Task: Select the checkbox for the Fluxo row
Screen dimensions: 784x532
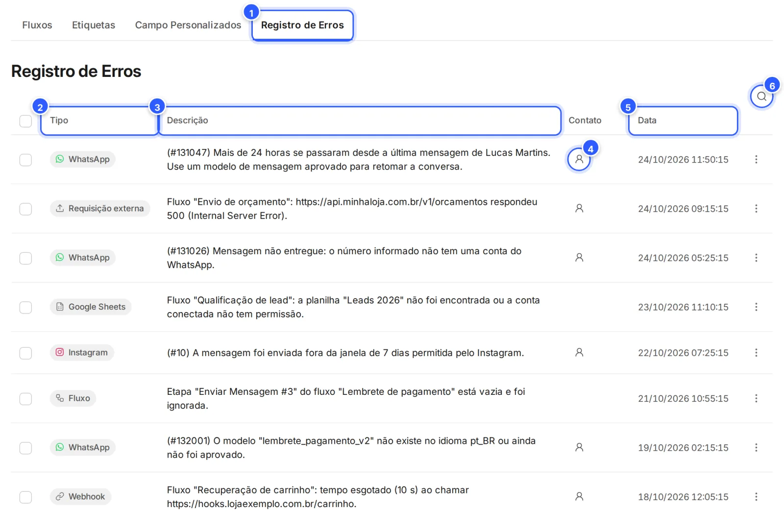Action: [25, 399]
